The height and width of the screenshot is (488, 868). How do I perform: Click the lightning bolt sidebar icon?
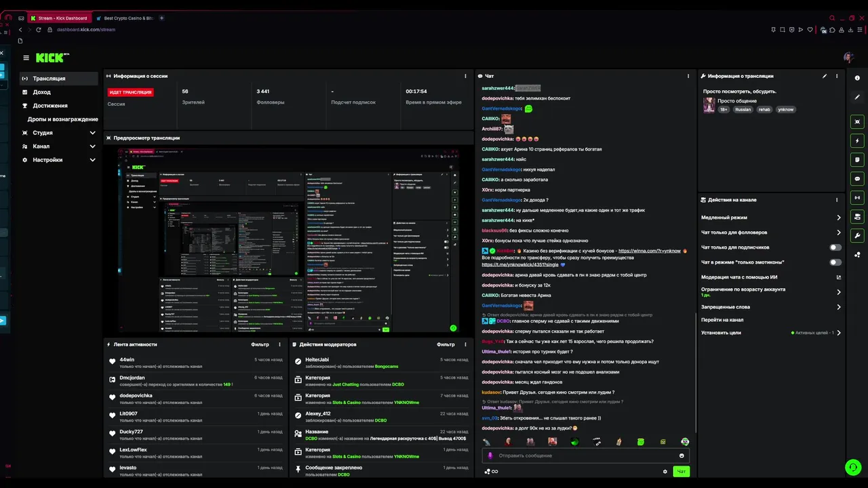coord(857,141)
